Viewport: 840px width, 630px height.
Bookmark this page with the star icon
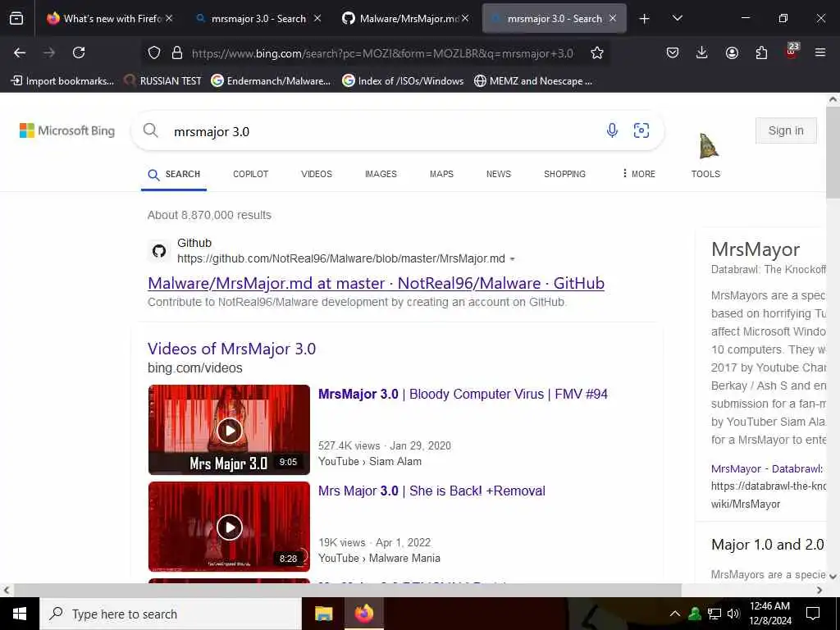point(597,52)
